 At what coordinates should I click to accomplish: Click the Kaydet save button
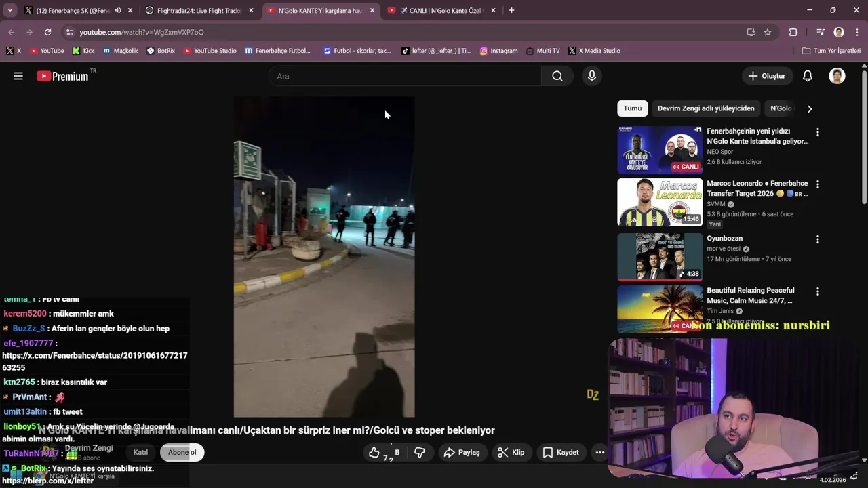pos(561,452)
